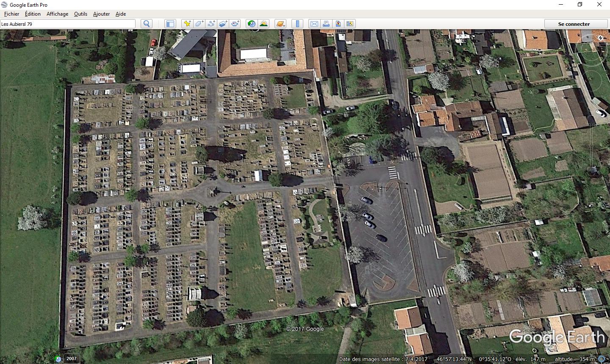The width and height of the screenshot is (610, 364).
Task: Click the latitude 46°57'13.44"N readout
Action: 454,359
